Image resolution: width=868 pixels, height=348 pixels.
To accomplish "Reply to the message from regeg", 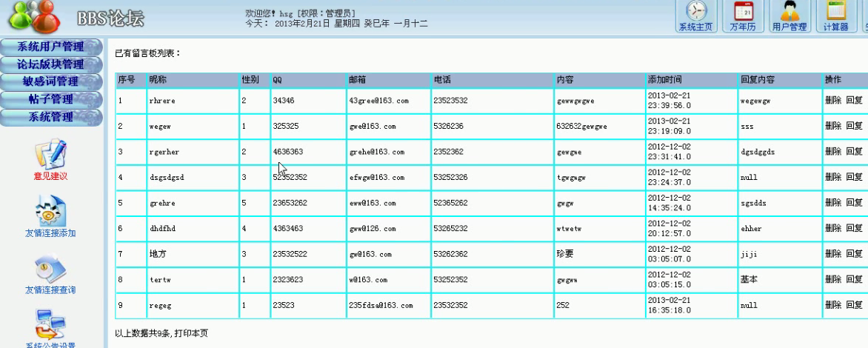I will click(854, 304).
